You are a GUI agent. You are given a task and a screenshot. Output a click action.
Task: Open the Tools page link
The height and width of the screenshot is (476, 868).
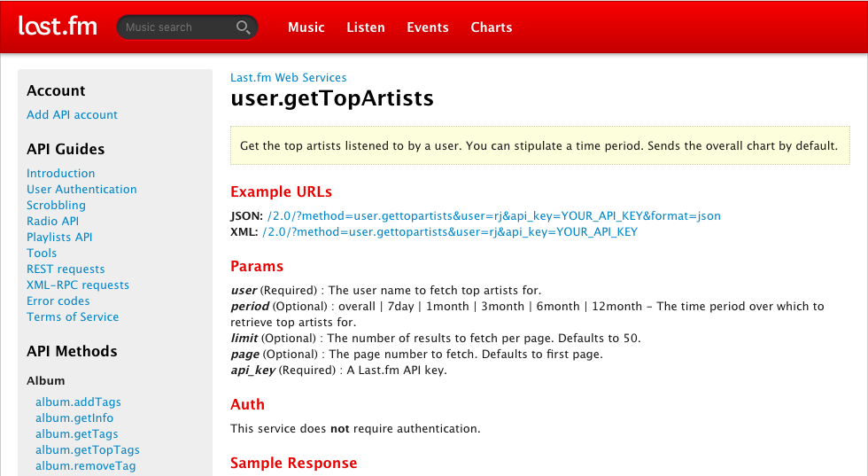tap(42, 254)
